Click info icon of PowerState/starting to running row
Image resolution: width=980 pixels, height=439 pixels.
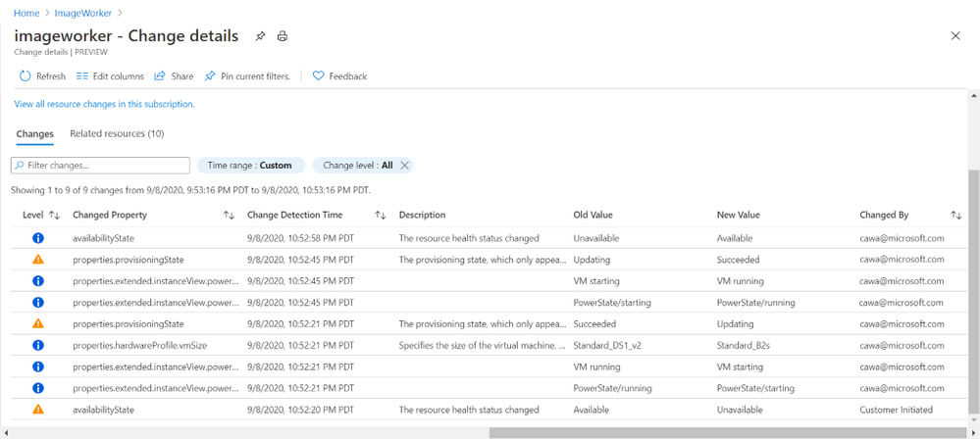tap(38, 302)
